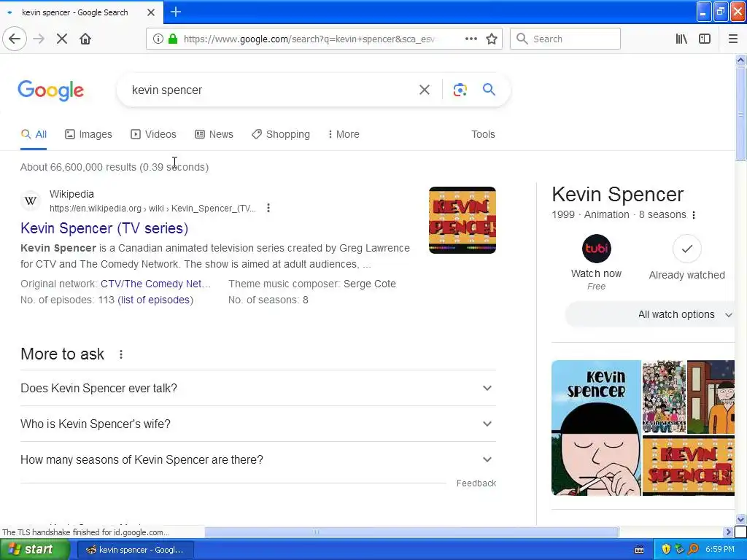Open a new tab with the plus button
Screen dimensions: 747x560
[x=176, y=12]
